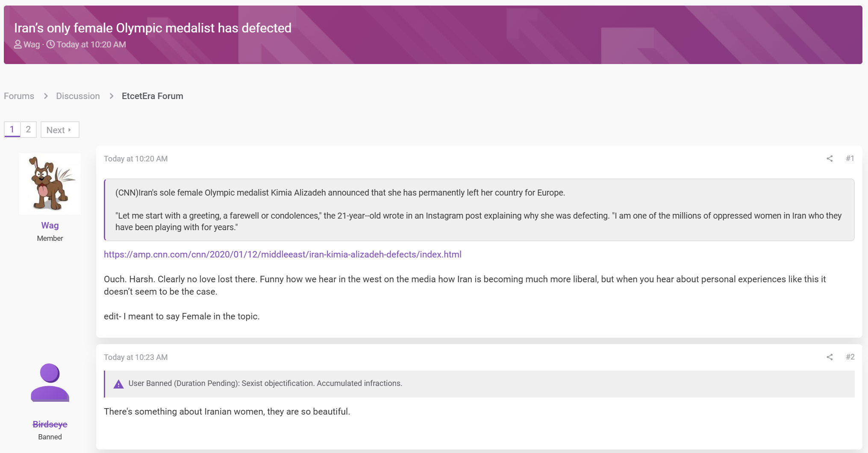Open Wag's dog avatar image

(x=50, y=184)
